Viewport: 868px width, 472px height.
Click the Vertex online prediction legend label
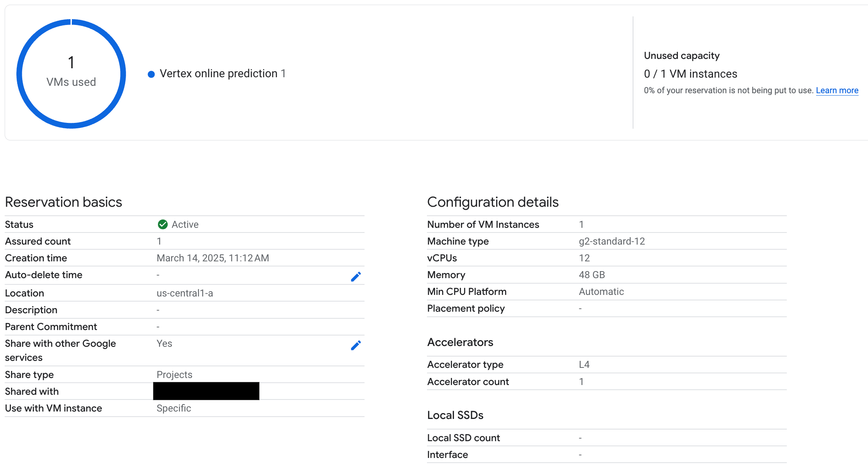click(x=217, y=73)
